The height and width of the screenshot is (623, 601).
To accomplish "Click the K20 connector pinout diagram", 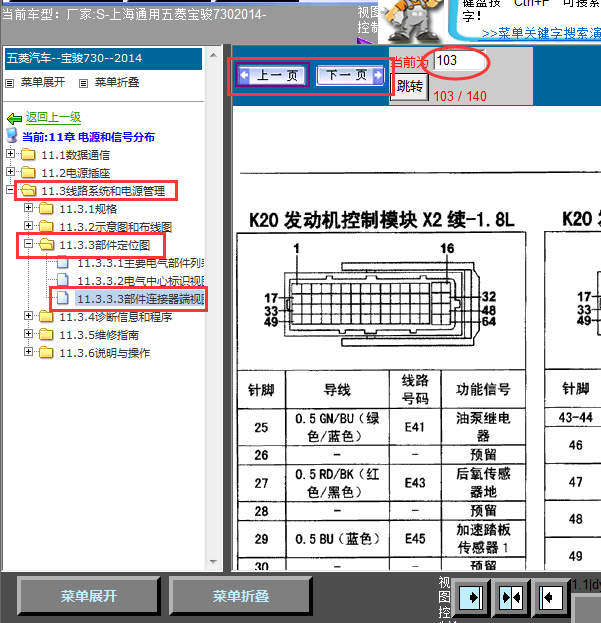I will [381, 296].
